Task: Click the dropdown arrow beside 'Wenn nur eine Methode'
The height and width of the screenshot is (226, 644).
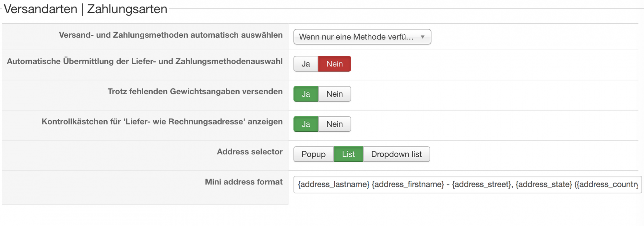Action: (x=422, y=37)
